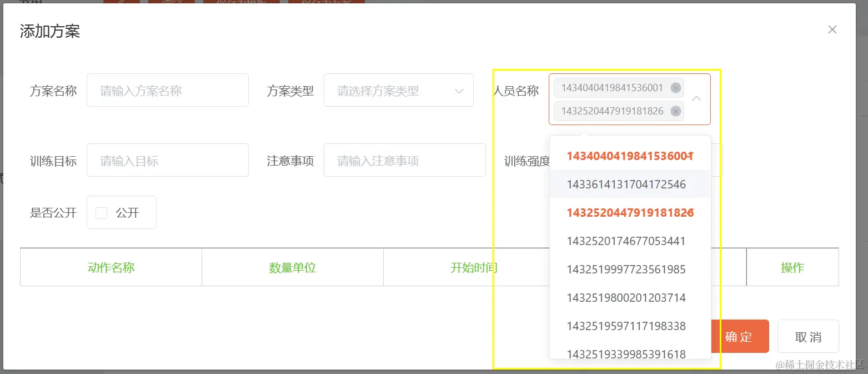The height and width of the screenshot is (374, 868).
Task: Select option 1432519997723561985
Action: (630, 270)
